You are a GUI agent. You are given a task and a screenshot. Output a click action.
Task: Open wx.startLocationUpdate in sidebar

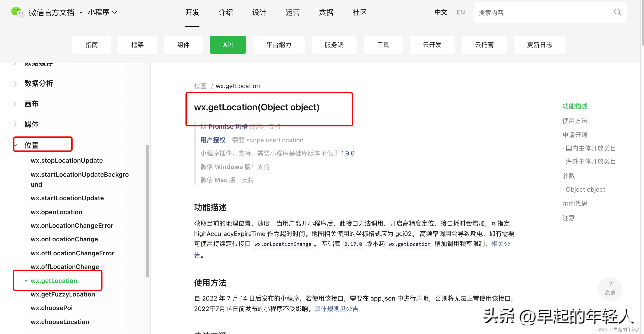point(67,198)
